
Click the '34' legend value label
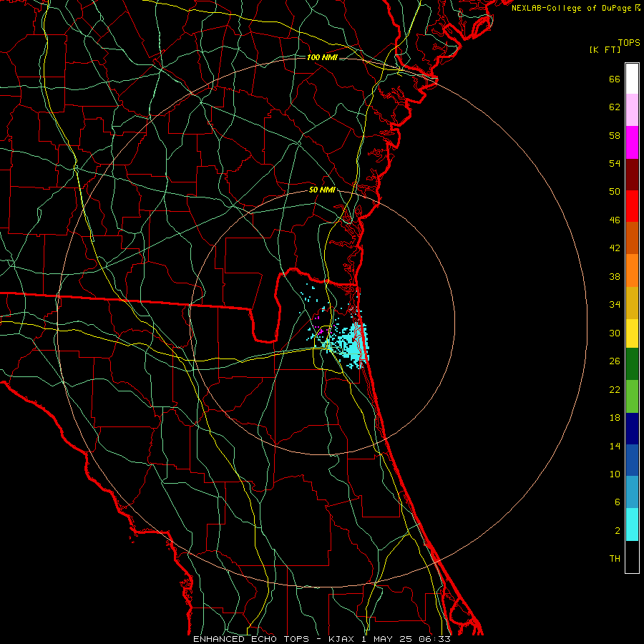[615, 305]
